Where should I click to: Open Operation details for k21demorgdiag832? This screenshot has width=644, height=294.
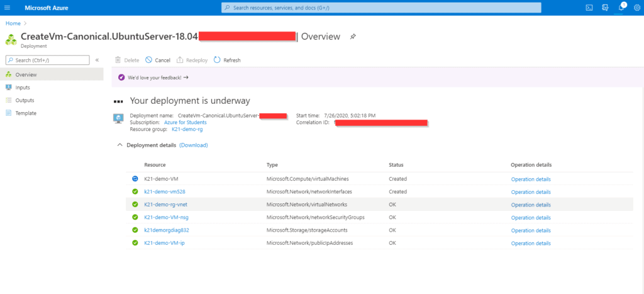pyautogui.click(x=531, y=230)
